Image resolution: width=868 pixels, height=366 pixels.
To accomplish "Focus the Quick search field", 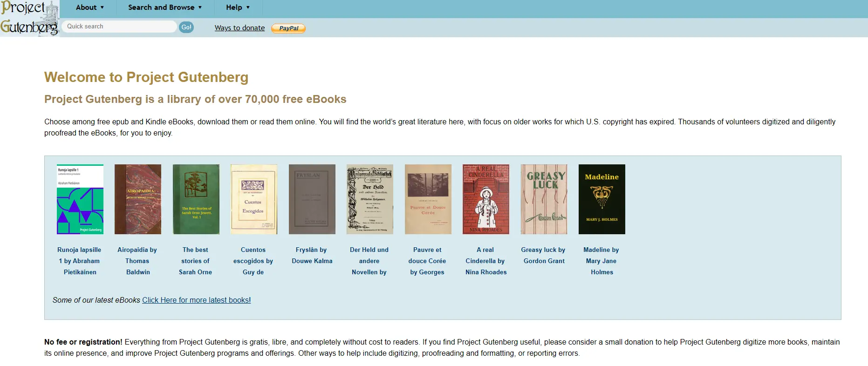I will pyautogui.click(x=119, y=27).
